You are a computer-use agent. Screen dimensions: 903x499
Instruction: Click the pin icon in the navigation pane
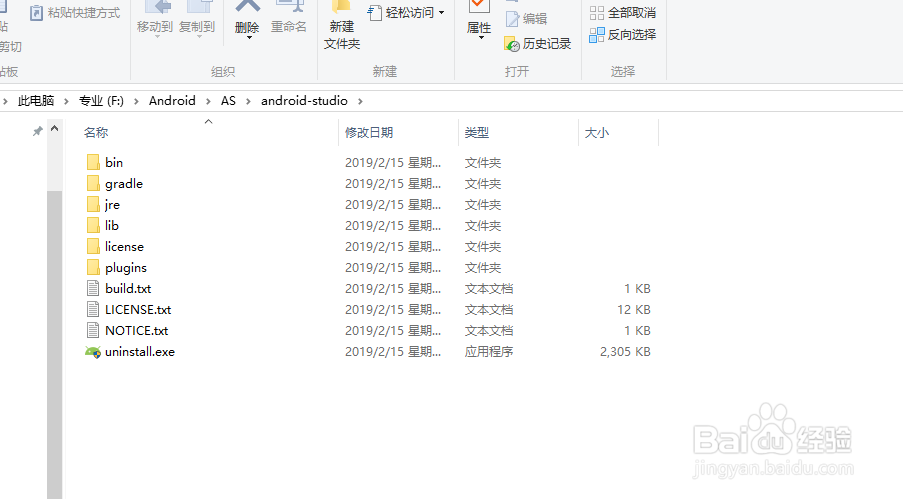pyautogui.click(x=37, y=131)
